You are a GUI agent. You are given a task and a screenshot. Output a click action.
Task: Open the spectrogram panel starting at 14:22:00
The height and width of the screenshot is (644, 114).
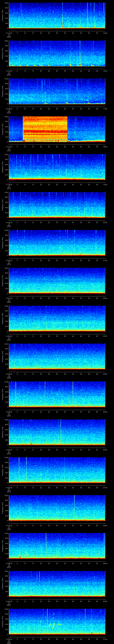57,318
